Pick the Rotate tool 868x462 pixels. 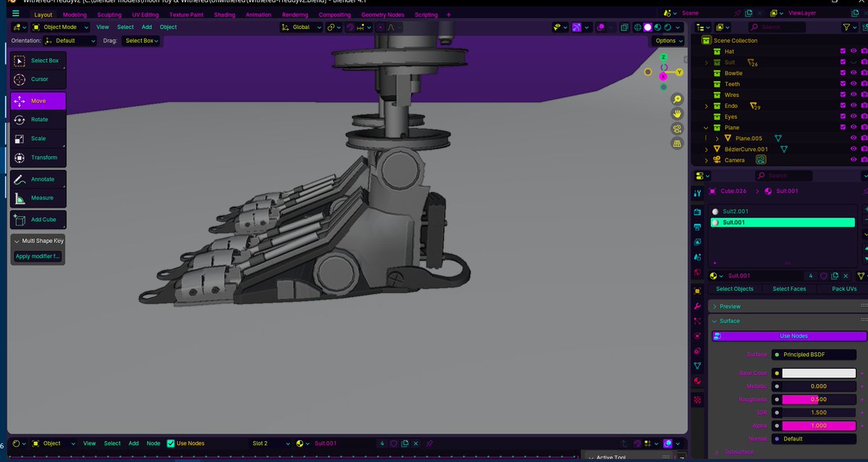(x=38, y=120)
